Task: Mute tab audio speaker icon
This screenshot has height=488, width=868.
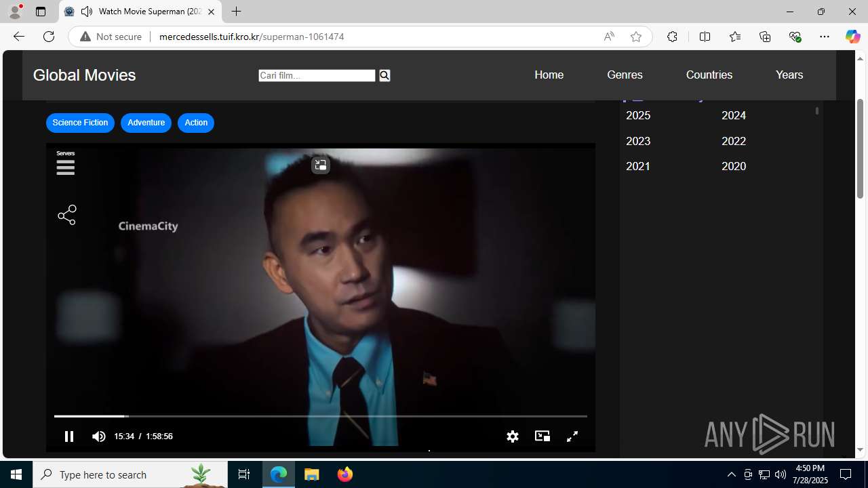Action: tap(87, 12)
